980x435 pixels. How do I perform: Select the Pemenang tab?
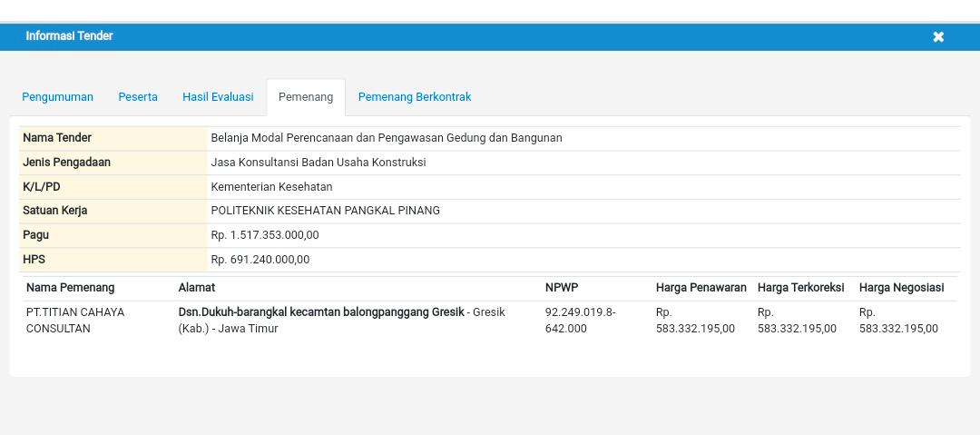click(306, 97)
